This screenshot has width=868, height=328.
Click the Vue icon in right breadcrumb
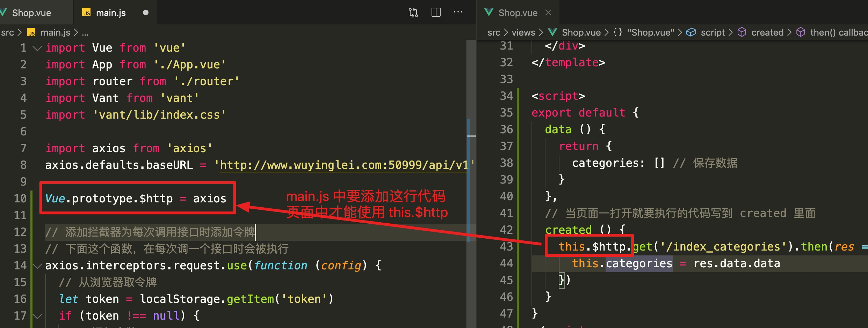tap(552, 32)
